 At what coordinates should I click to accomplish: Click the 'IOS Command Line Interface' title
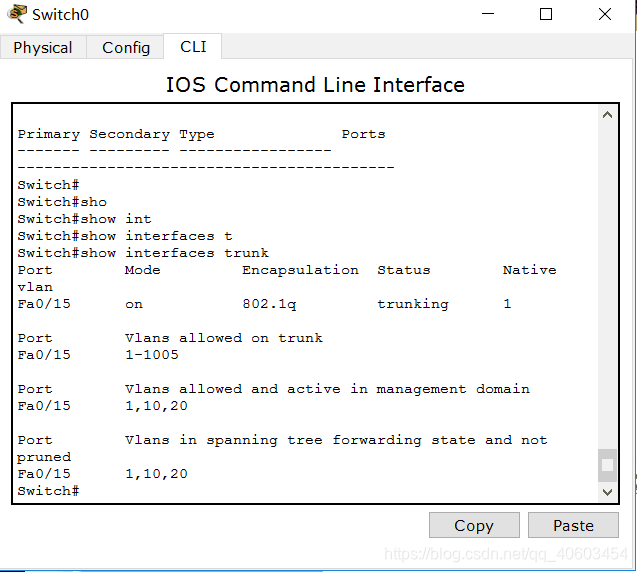click(x=315, y=85)
